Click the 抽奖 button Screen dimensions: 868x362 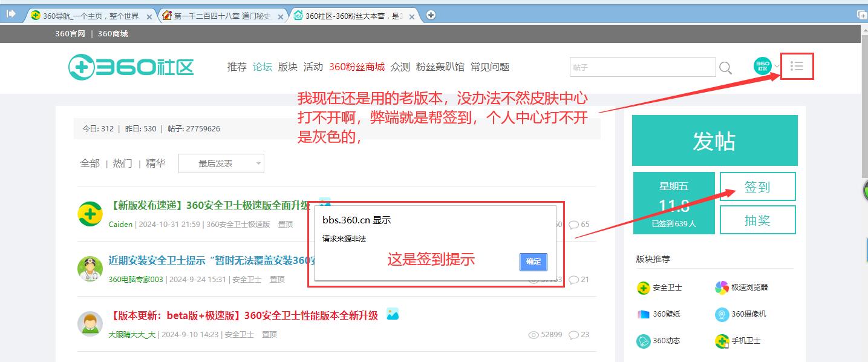tap(758, 220)
